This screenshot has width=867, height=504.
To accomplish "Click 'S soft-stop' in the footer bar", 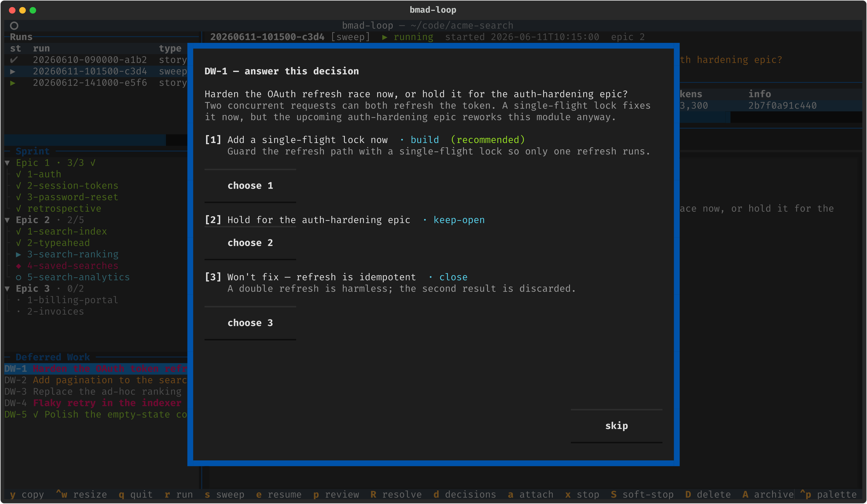I will (x=642, y=494).
